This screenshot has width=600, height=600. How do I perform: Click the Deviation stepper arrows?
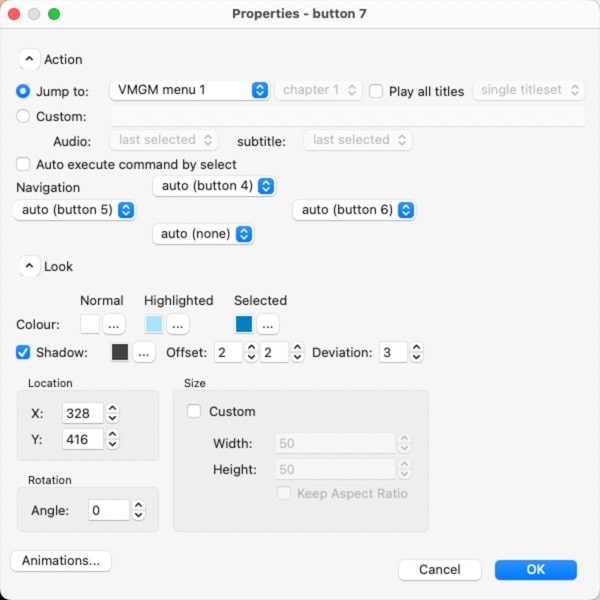tap(416, 352)
